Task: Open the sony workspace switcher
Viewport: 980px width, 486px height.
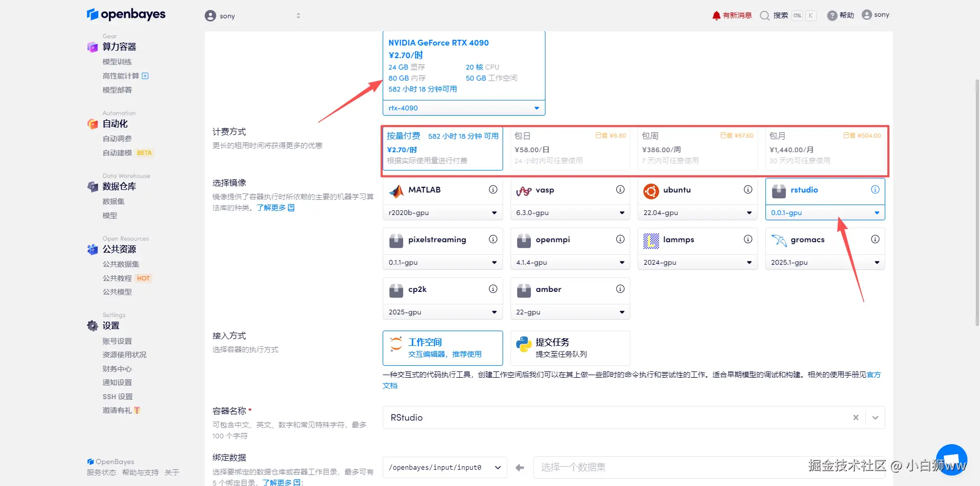Action: (x=253, y=16)
